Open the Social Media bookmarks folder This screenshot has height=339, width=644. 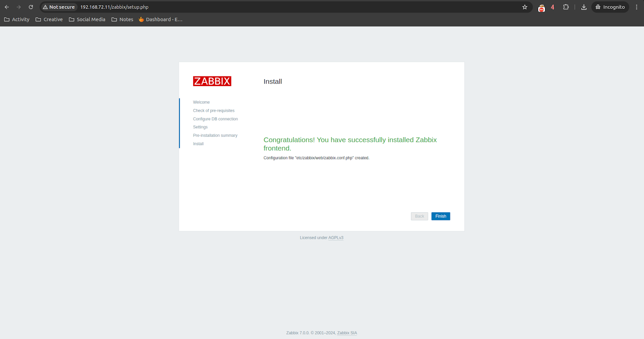pyautogui.click(x=87, y=19)
